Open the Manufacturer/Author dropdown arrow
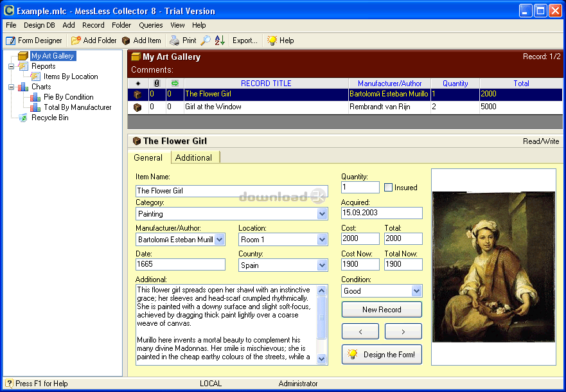Image resolution: width=566 pixels, height=392 pixels. click(220, 239)
